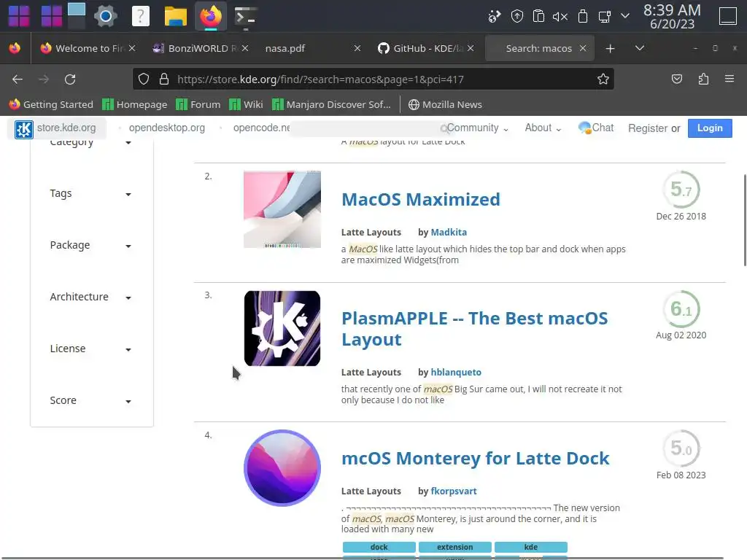Select the dock tag
Screen dimensions: 747x560
[x=379, y=547]
